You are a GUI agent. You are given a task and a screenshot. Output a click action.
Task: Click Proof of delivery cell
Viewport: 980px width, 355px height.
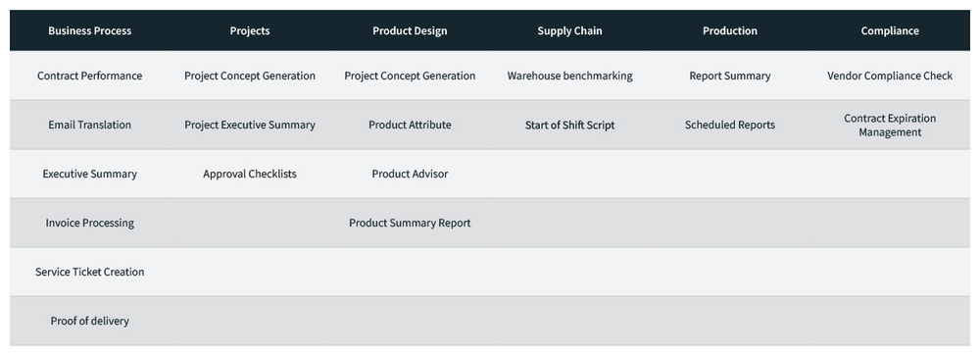pyautogui.click(x=90, y=321)
